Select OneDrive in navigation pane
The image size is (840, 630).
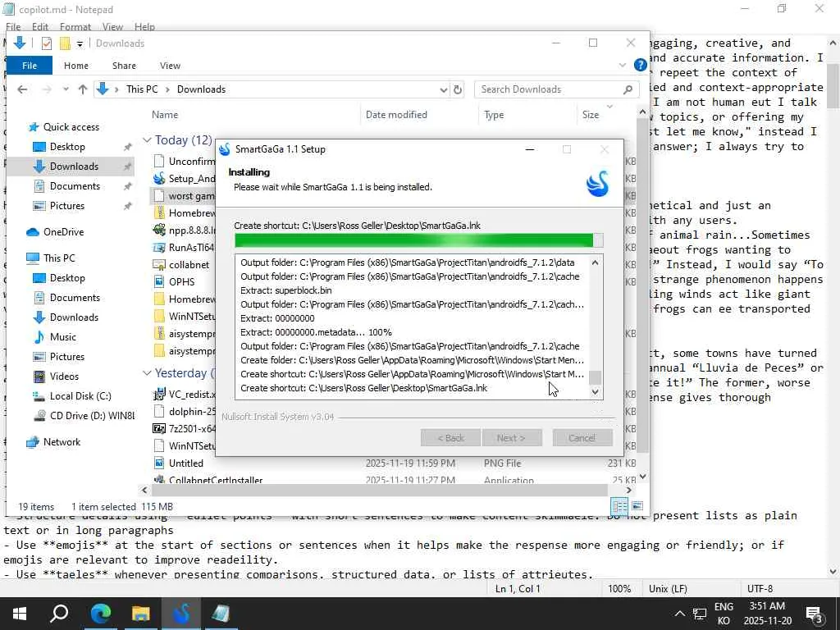click(63, 232)
